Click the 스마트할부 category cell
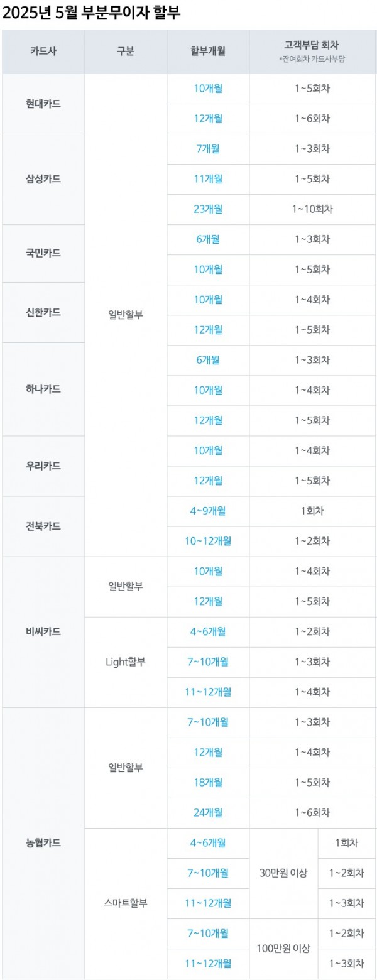Viewport: 377px width, 980px height. point(126,903)
